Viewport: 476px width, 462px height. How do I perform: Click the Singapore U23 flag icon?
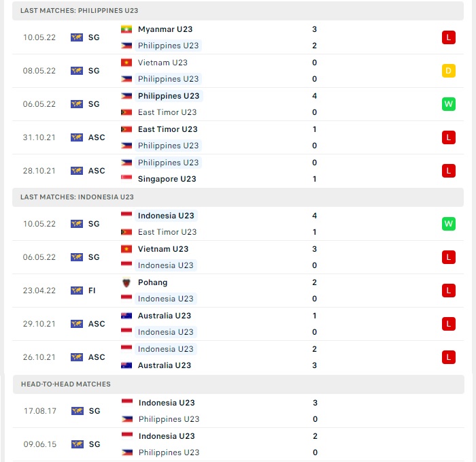126,179
